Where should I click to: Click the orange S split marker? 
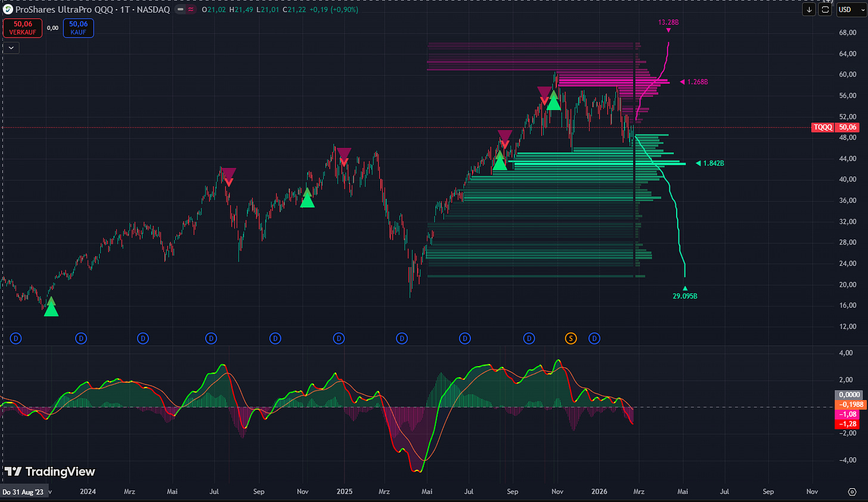point(571,339)
